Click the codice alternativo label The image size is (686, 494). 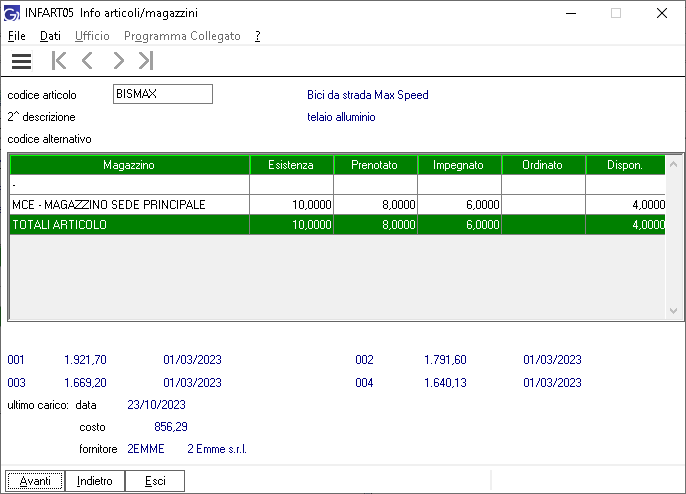(49, 139)
